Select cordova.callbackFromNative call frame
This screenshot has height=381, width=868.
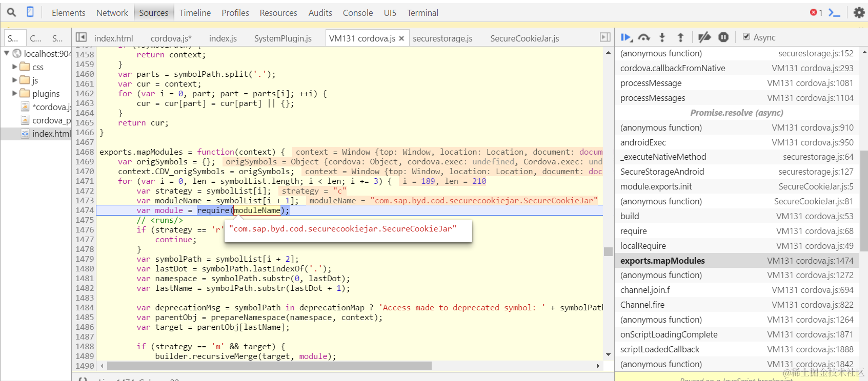737,68
